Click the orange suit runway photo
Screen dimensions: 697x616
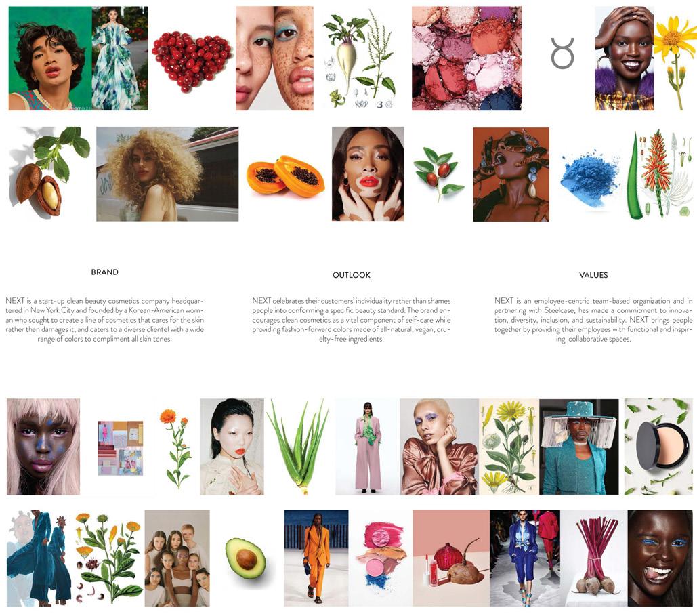point(316,558)
